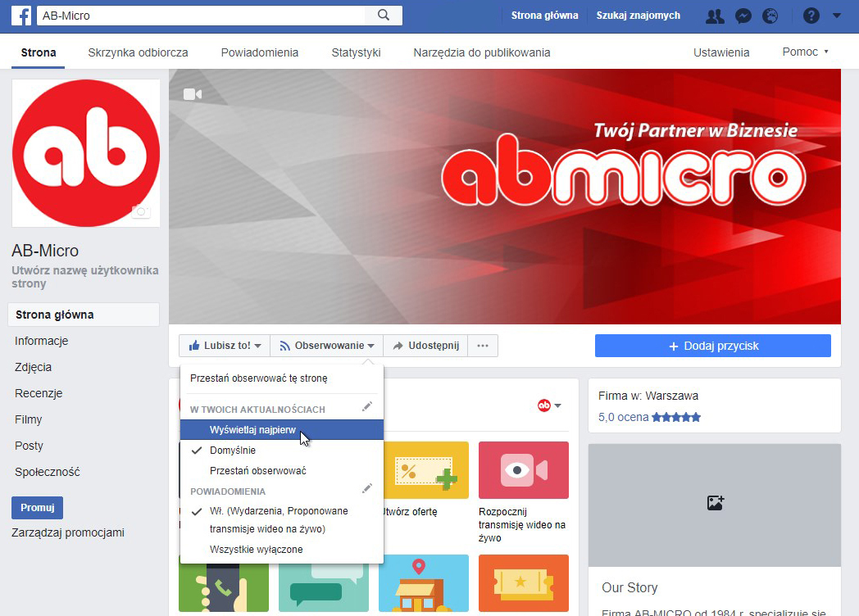Open the account menu arrow in top bar
The width and height of the screenshot is (859, 616).
click(x=837, y=16)
